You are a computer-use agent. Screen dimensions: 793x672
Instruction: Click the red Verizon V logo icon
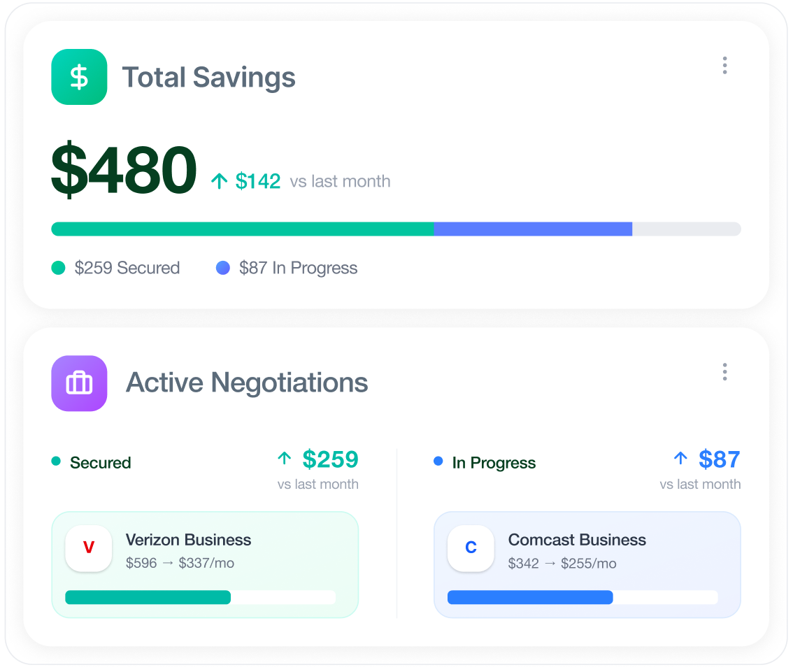(x=89, y=548)
